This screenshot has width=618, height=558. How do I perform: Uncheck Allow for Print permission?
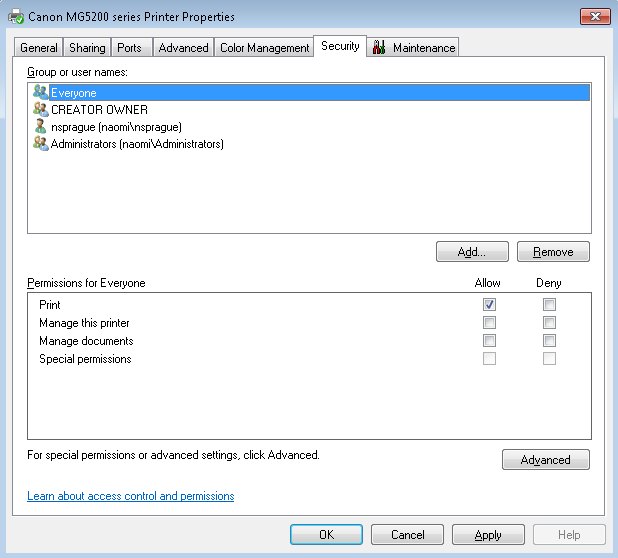[x=489, y=305]
